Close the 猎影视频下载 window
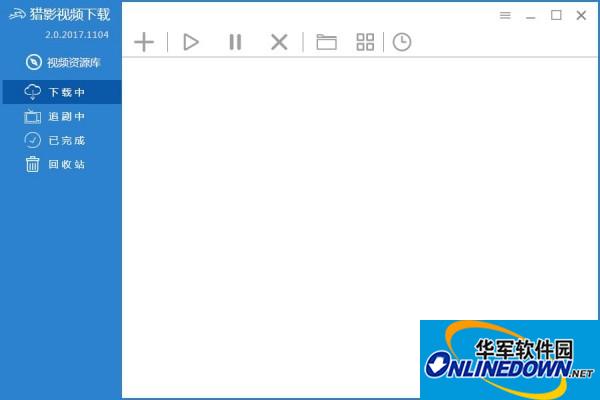Screen dimensions: 600x400 tap(581, 15)
